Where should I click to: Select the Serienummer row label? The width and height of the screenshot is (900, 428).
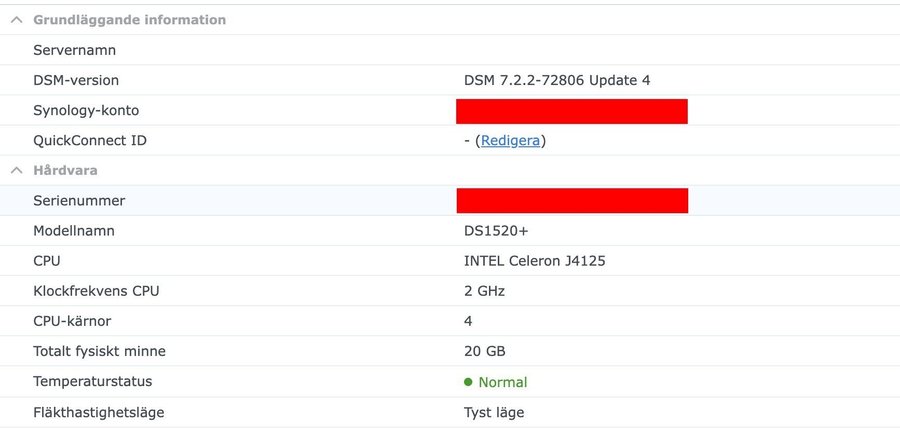tap(79, 201)
